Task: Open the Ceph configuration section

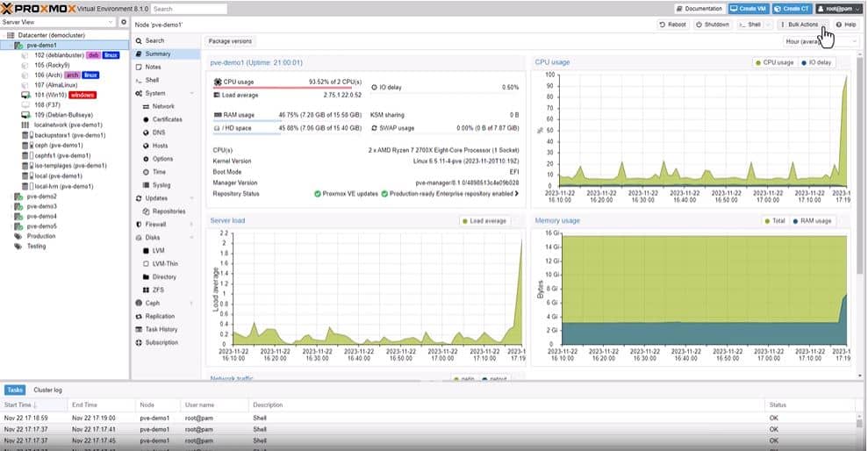Action: [153, 303]
